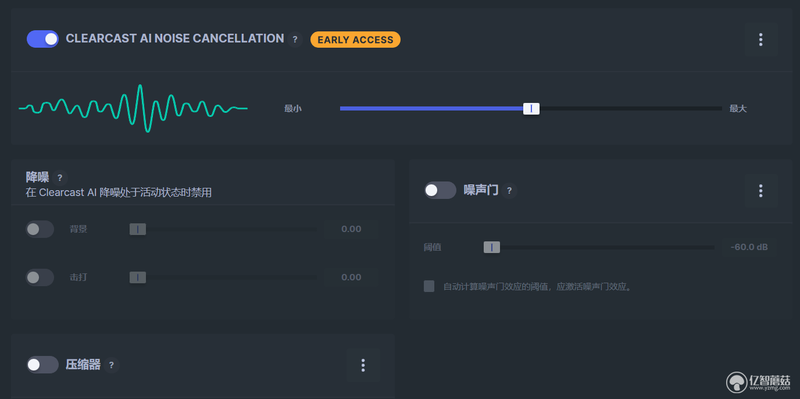Open ClearCast AI Noise Cancellation help icon
This screenshot has height=399, width=800.
pyautogui.click(x=294, y=39)
